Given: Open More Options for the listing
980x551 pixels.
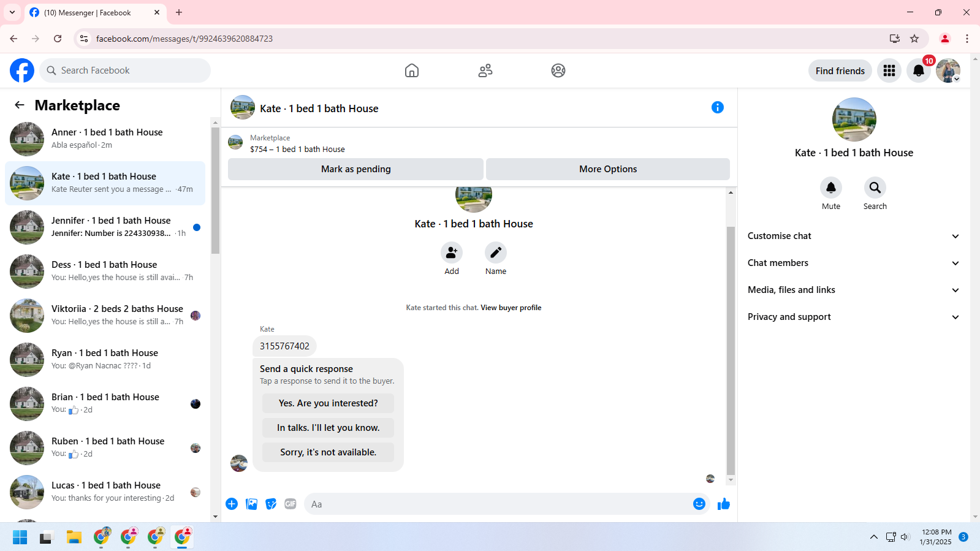Looking at the screenshot, I should [608, 169].
